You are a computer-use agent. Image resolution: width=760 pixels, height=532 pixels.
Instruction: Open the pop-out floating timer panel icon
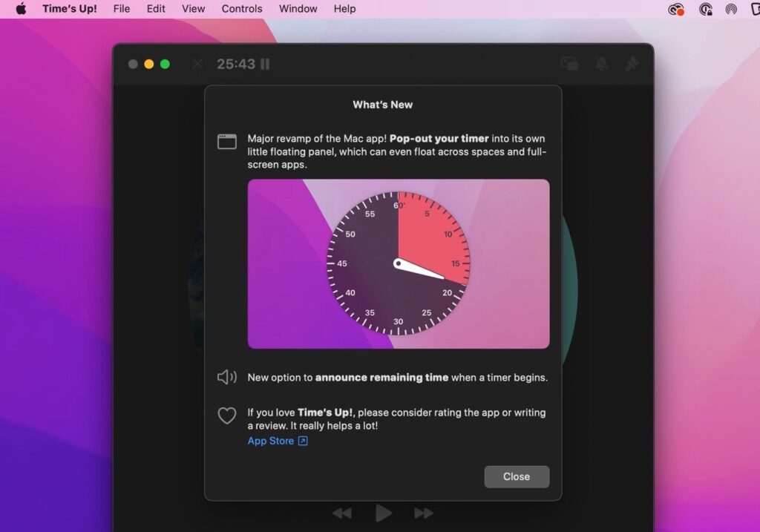[x=569, y=64]
